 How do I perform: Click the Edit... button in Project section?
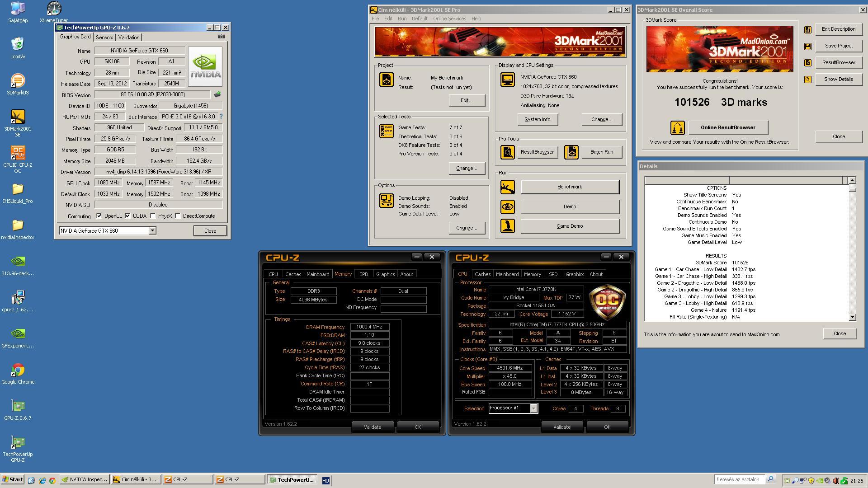(x=467, y=101)
